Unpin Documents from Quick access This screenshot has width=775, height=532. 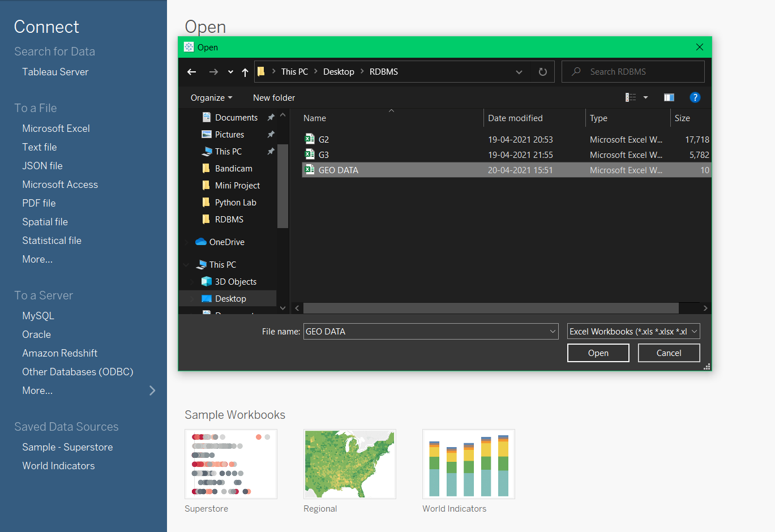pos(271,117)
